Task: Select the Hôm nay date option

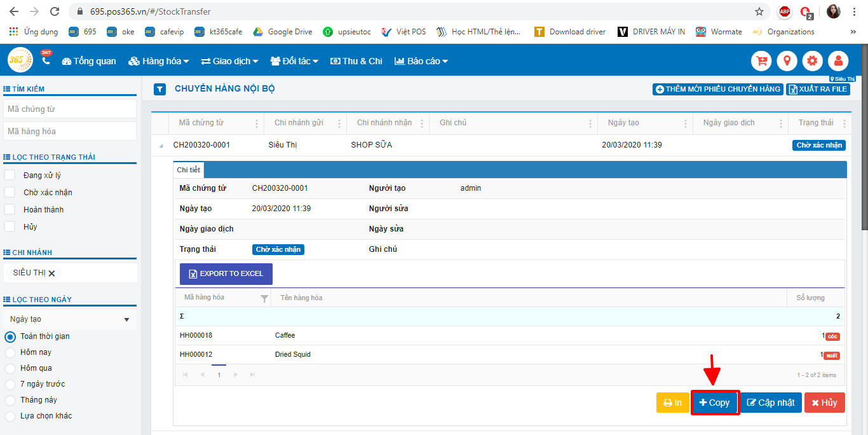Action: tap(10, 352)
